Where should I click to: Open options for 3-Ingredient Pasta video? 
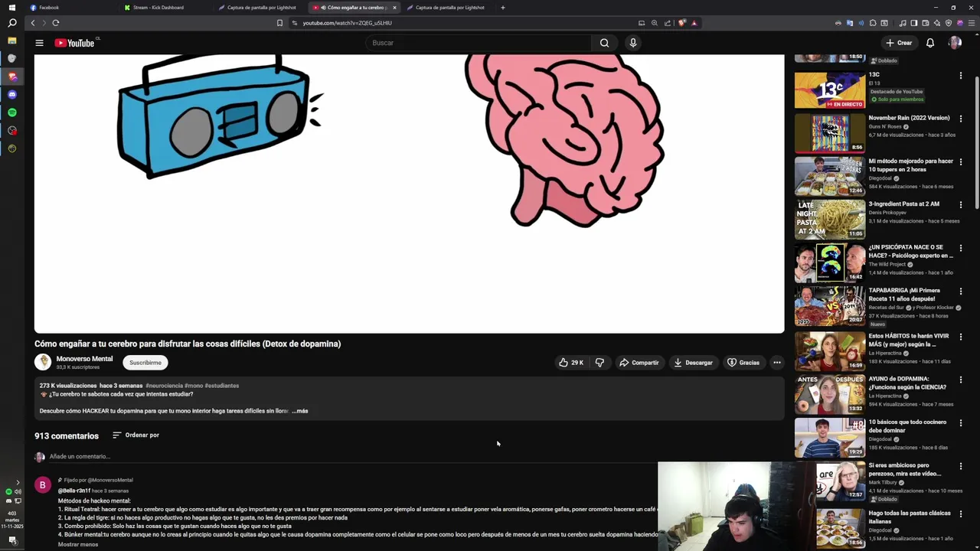pyautogui.click(x=961, y=205)
